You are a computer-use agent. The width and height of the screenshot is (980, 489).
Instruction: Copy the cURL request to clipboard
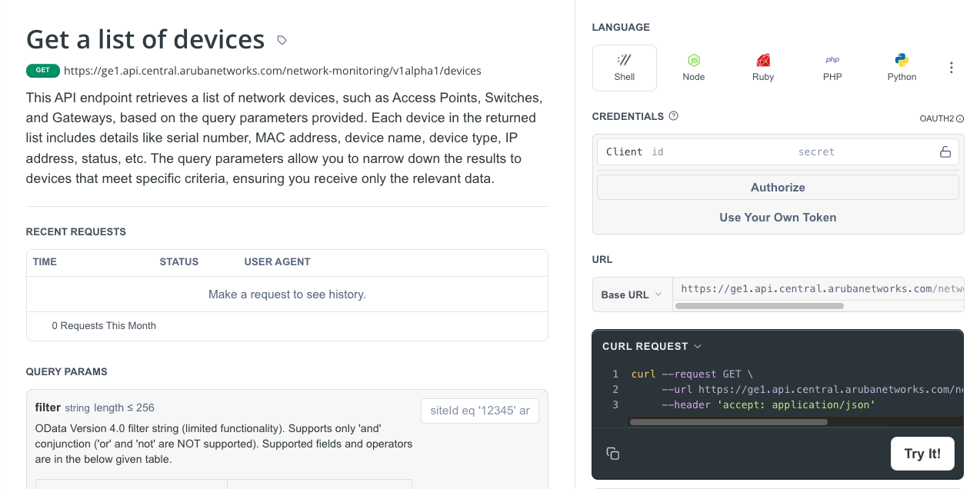click(x=613, y=454)
